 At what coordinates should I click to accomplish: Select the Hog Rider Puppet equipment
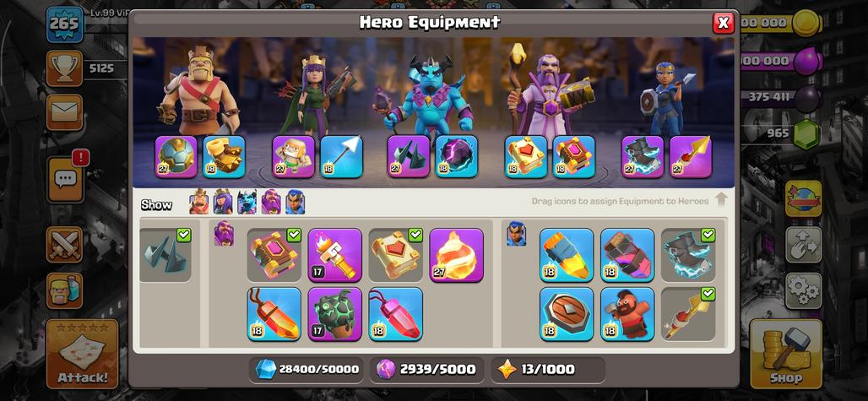pos(627,313)
